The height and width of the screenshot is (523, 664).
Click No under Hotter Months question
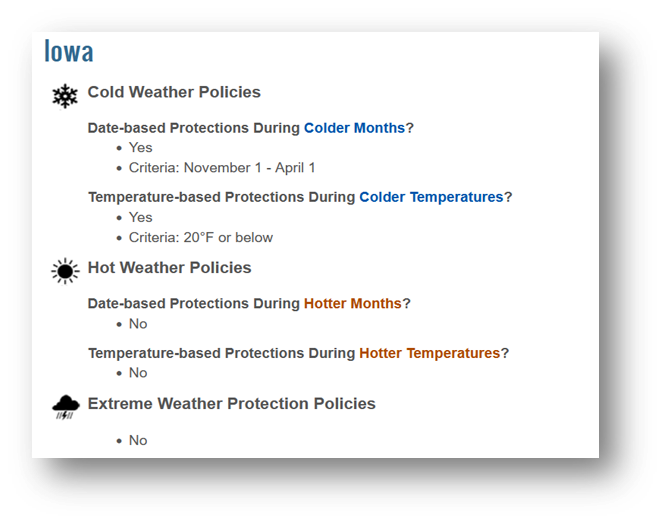[138, 324]
